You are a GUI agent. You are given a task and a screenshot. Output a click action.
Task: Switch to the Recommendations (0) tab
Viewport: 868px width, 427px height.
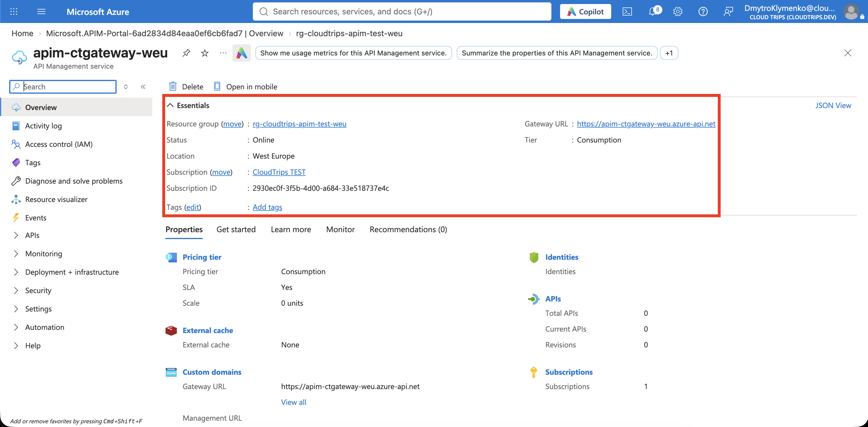coord(408,230)
